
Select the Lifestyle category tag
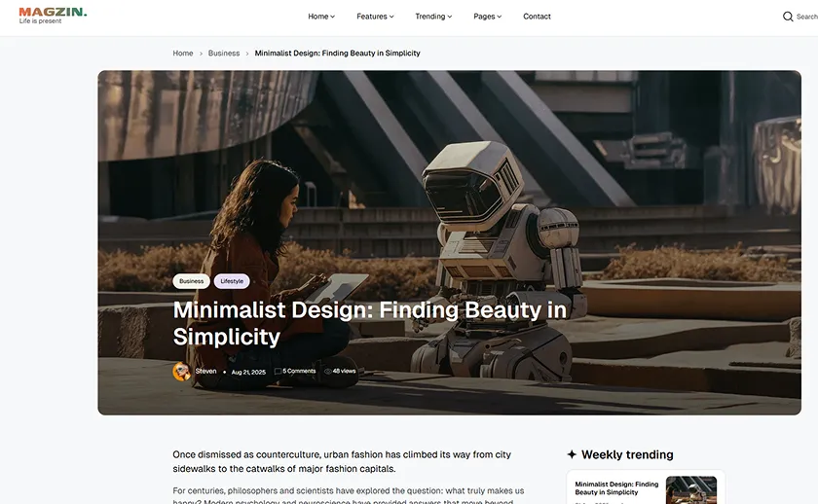(232, 281)
